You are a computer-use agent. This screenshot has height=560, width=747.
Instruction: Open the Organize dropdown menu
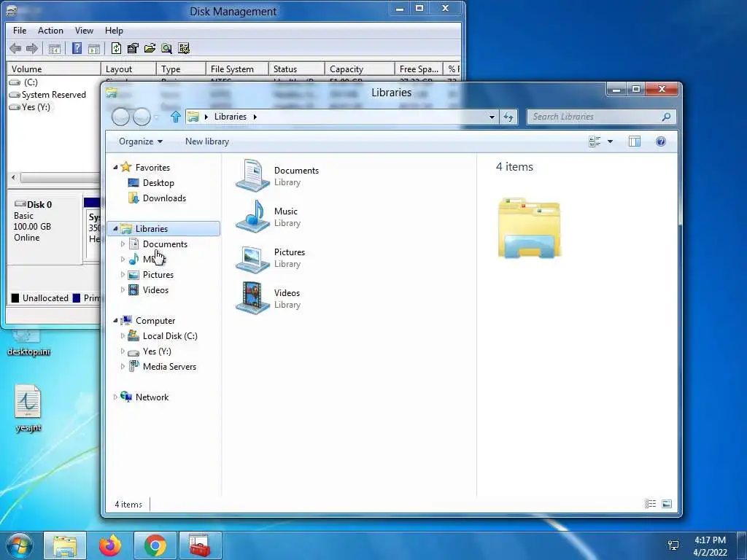coord(141,141)
